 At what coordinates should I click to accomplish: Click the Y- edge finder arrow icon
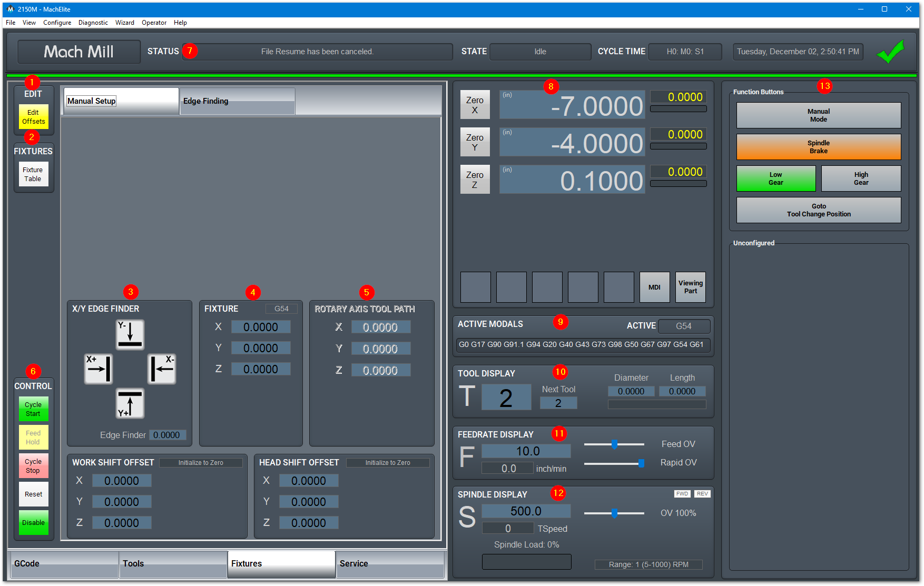[130, 334]
